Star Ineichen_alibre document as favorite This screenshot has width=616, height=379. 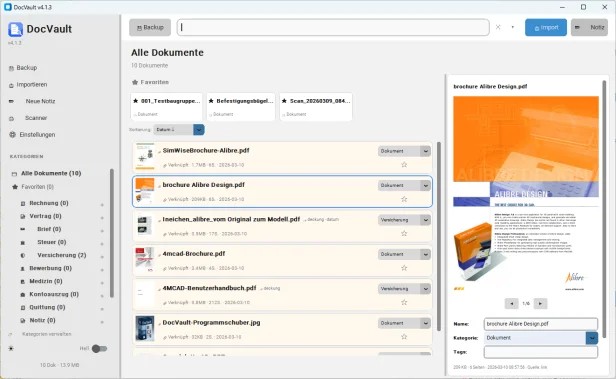[404, 234]
